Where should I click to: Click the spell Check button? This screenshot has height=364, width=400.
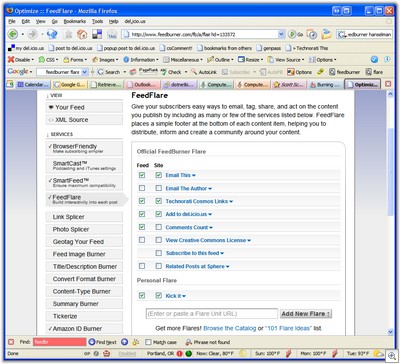point(171,72)
